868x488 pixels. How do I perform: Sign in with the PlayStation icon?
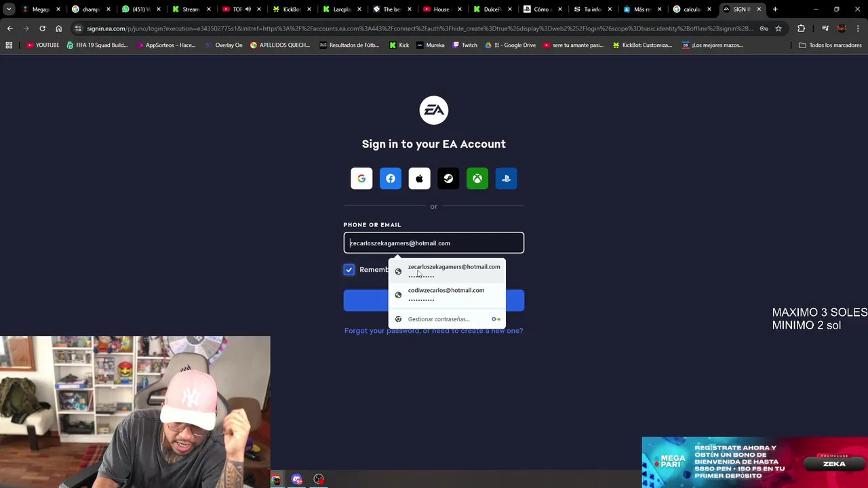tap(506, 178)
